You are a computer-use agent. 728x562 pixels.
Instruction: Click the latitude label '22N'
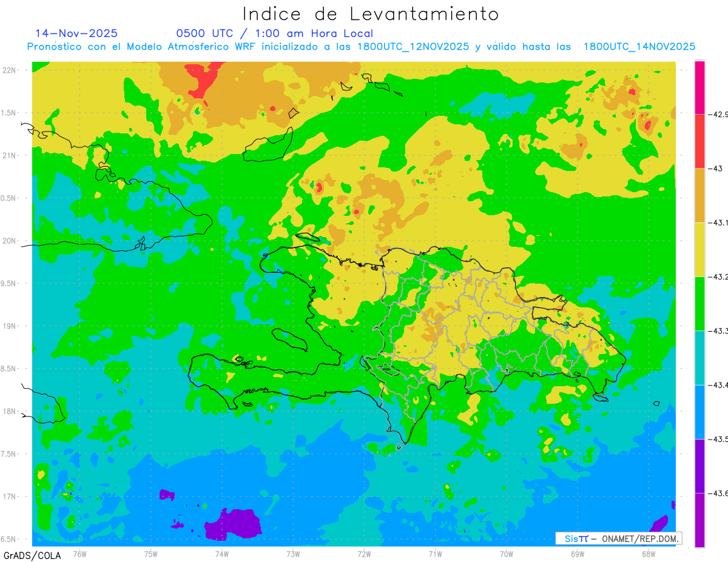pos(10,70)
